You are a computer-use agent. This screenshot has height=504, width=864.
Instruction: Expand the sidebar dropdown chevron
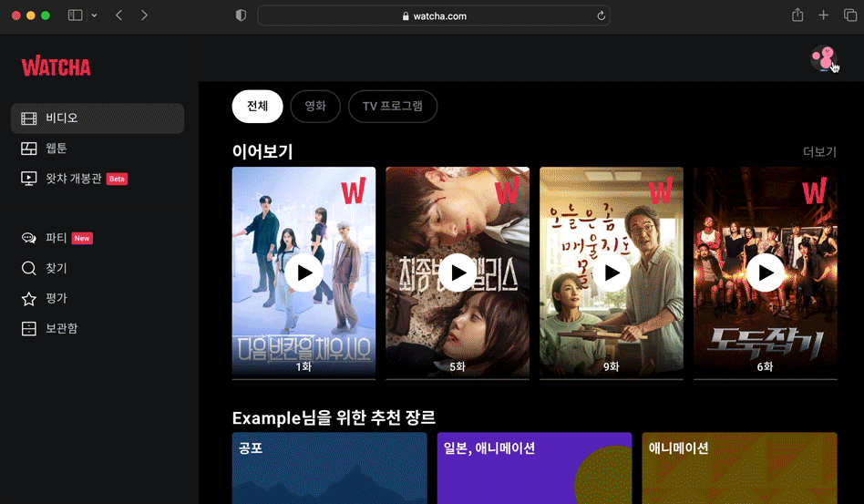coord(94,15)
